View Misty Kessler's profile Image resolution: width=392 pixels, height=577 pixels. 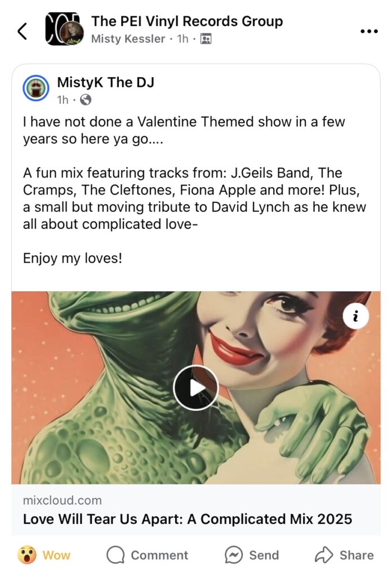[x=128, y=39]
